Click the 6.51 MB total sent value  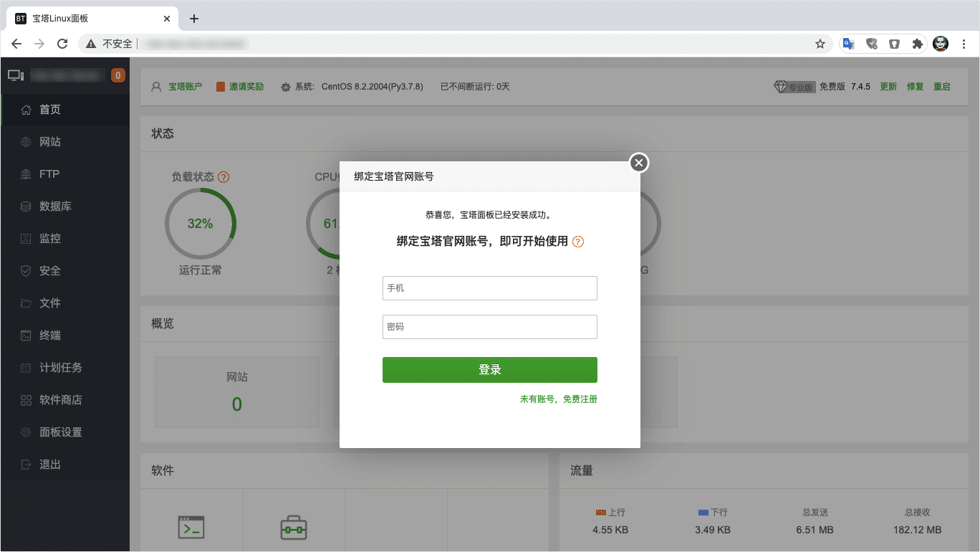(x=815, y=530)
